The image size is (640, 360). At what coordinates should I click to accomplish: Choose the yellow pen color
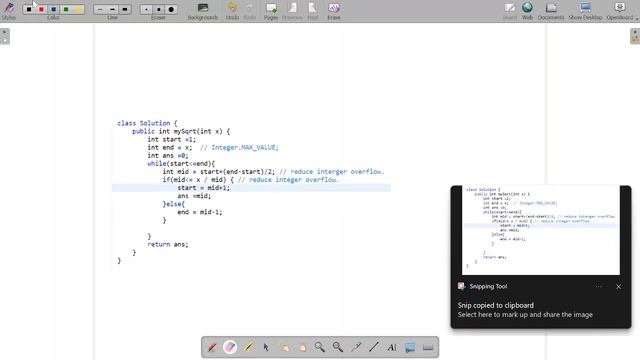point(78,9)
